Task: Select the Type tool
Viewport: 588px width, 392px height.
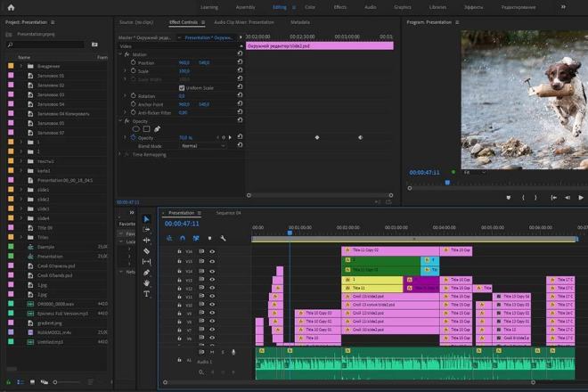Action: click(146, 294)
